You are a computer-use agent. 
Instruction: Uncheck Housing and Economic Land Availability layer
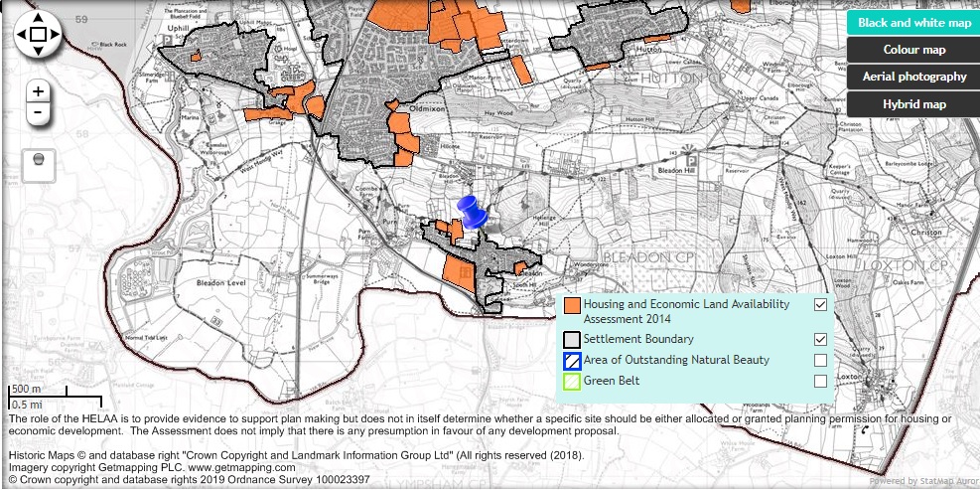(x=820, y=304)
